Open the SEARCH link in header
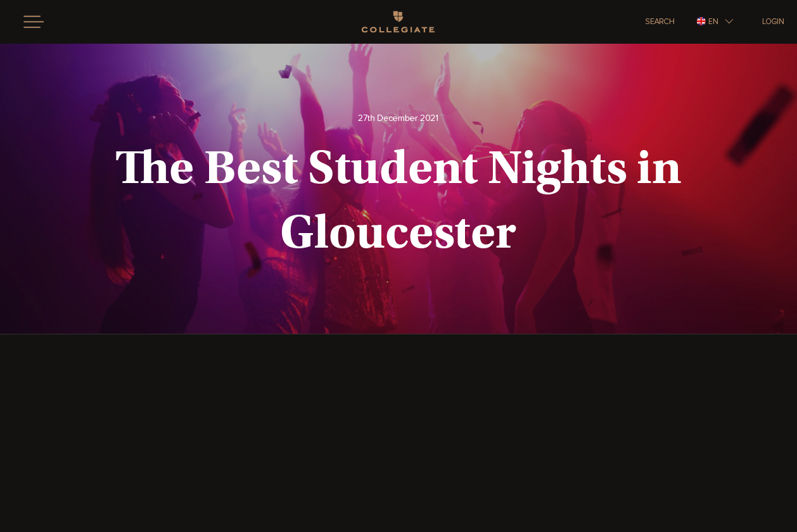 [x=660, y=22]
